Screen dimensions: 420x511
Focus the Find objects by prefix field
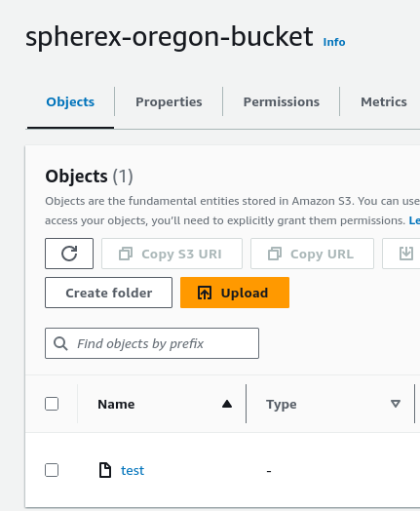[152, 343]
